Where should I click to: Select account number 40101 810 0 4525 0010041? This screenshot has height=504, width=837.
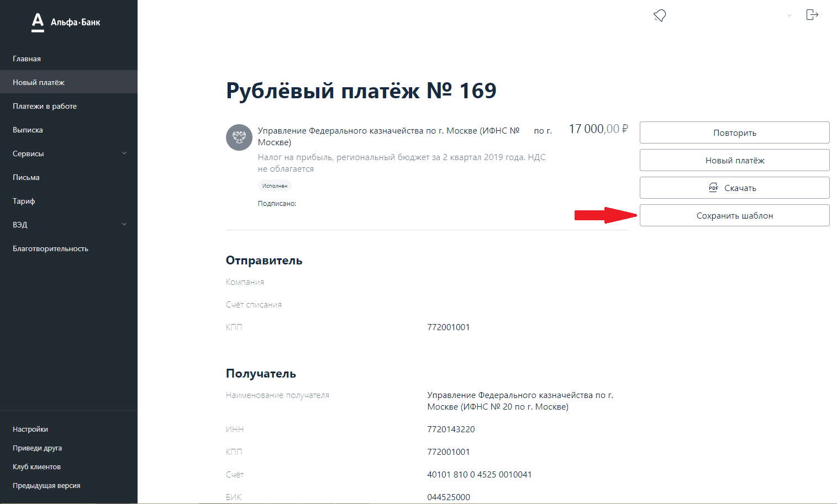point(480,474)
